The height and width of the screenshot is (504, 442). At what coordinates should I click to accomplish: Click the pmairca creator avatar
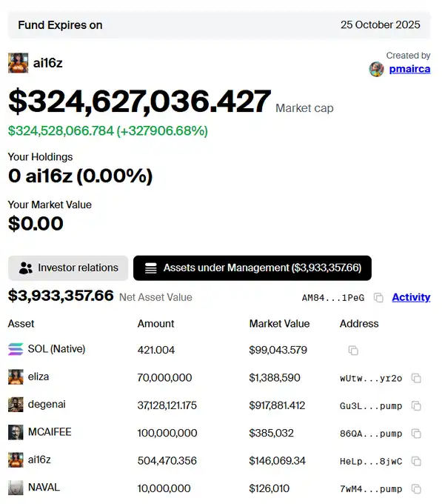[377, 69]
